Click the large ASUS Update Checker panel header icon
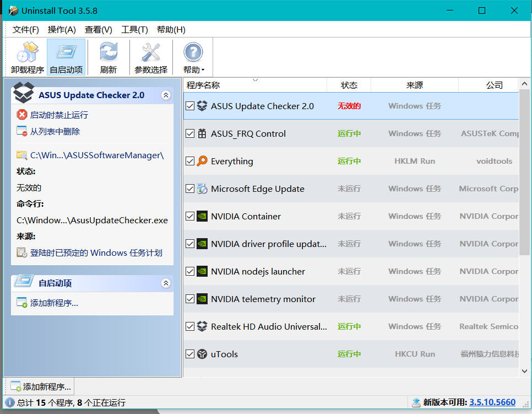532x414 pixels. 23,93
